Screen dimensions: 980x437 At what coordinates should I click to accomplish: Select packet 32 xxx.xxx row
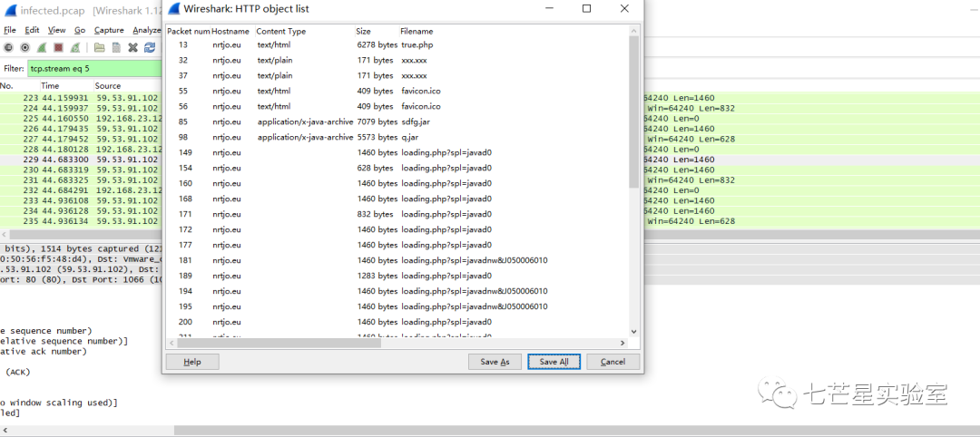coord(397,60)
